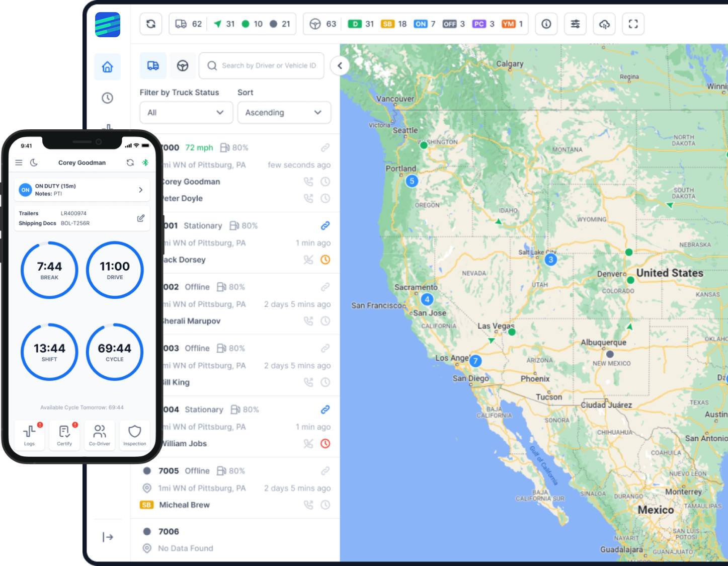This screenshot has height=566, width=728.
Task: Click the link icon for truck 7005
Action: (326, 471)
